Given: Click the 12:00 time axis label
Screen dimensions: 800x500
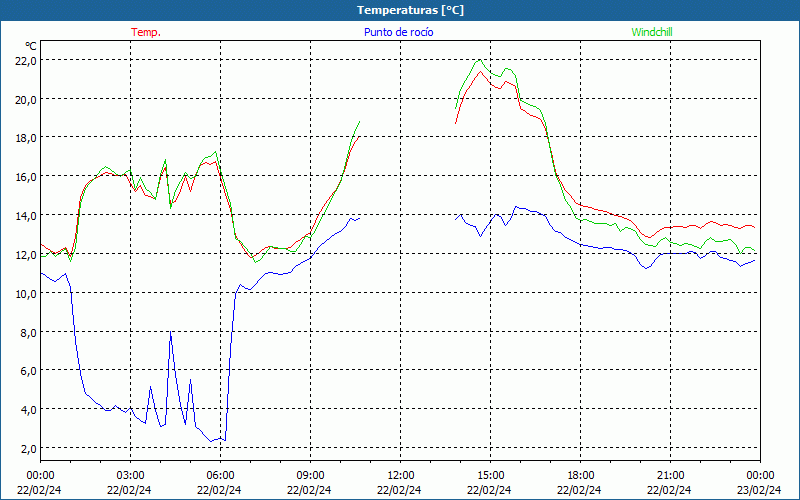Looking at the screenshot, I should pyautogui.click(x=401, y=476).
